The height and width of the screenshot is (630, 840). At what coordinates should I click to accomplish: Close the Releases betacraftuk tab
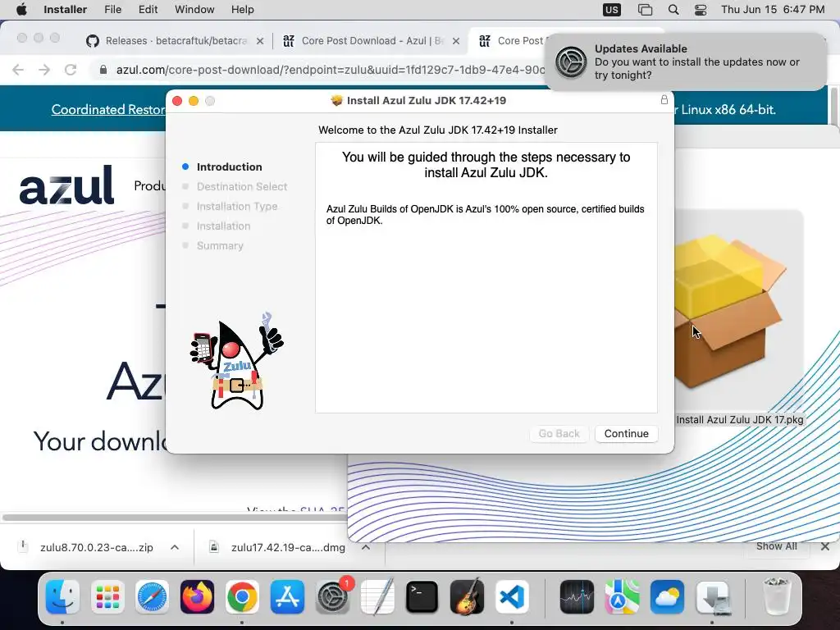tap(260, 41)
